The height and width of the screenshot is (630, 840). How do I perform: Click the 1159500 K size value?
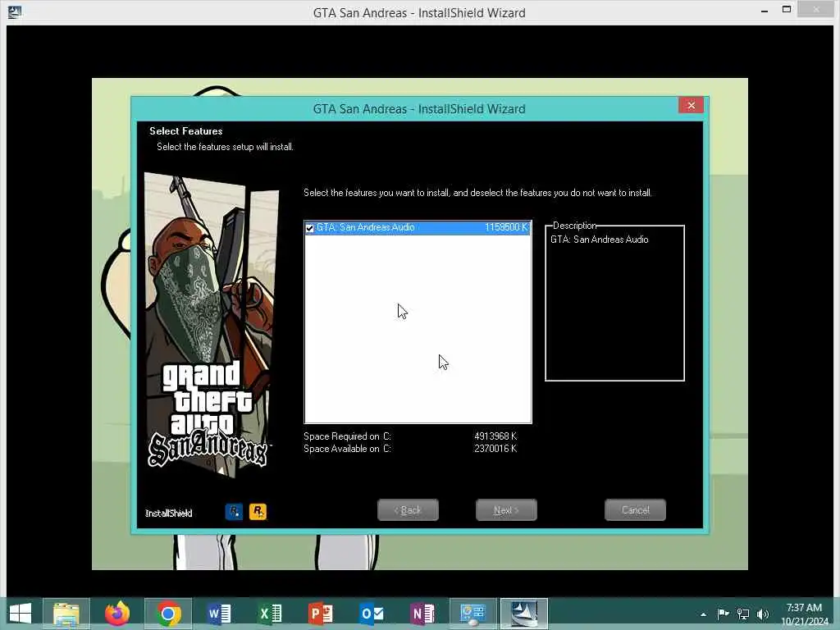pos(506,227)
